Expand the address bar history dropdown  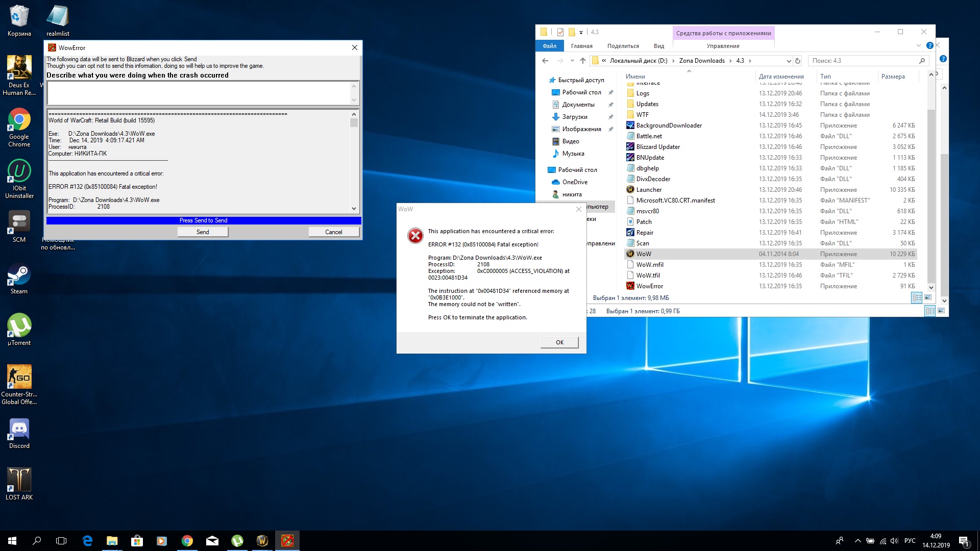[x=789, y=61]
